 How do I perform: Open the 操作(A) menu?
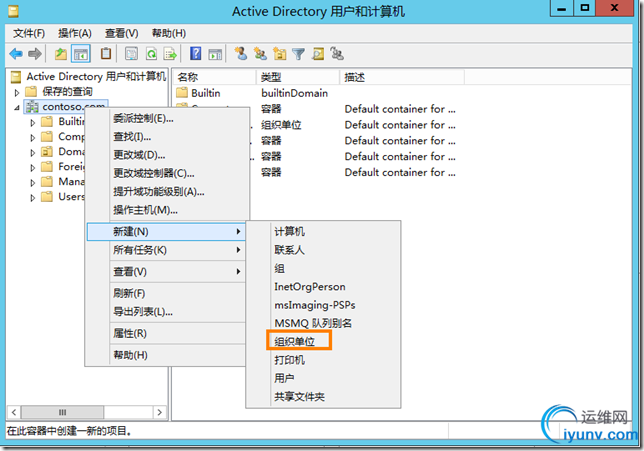75,33
